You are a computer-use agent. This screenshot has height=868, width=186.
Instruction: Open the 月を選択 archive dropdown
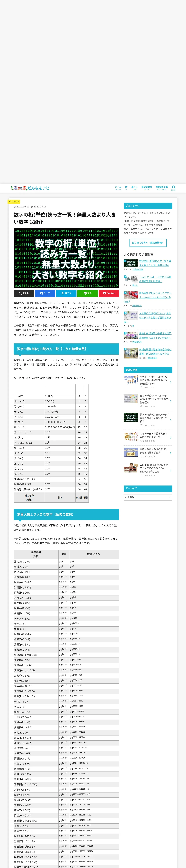point(148,497)
